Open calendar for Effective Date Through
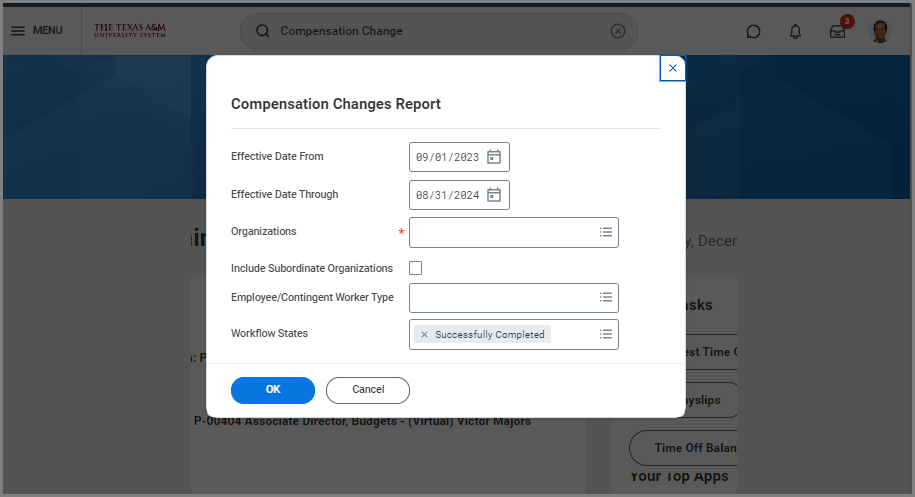 494,195
